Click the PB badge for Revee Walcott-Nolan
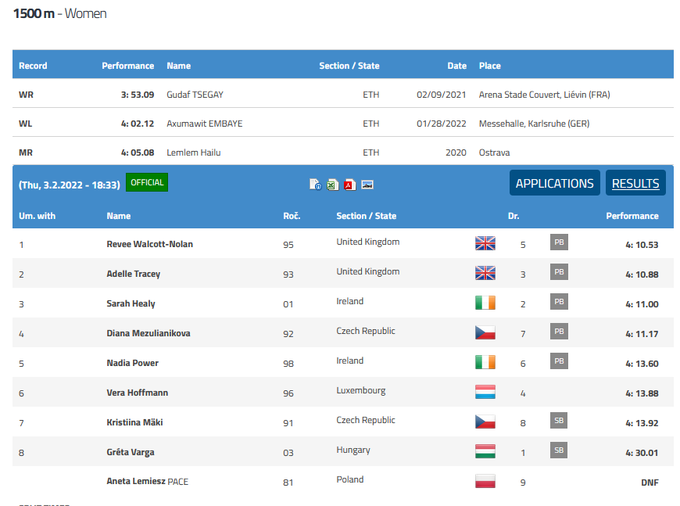The width and height of the screenshot is (680, 506). (559, 242)
